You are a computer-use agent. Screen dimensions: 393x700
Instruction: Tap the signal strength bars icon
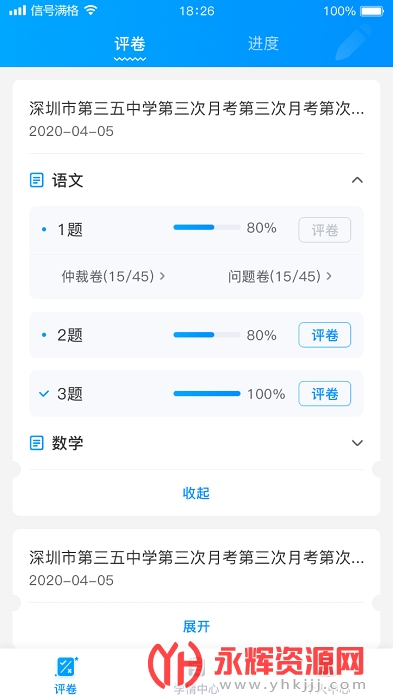point(17,11)
